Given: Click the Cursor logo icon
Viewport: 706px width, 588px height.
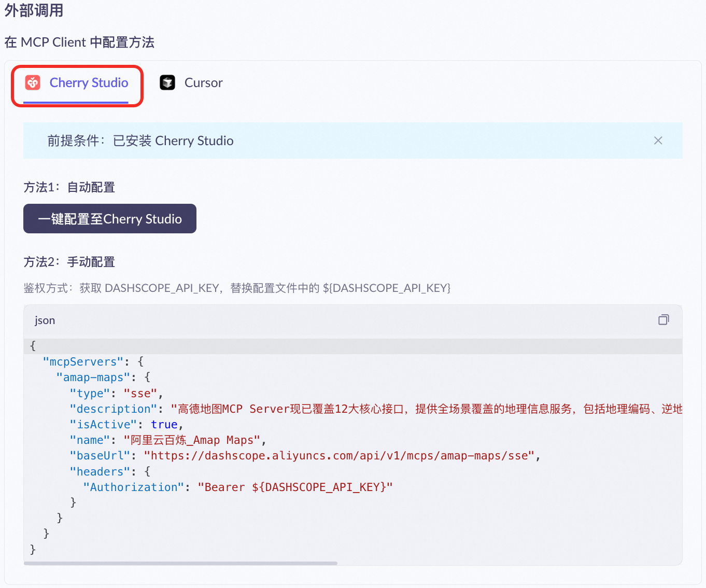Looking at the screenshot, I should pyautogui.click(x=167, y=82).
